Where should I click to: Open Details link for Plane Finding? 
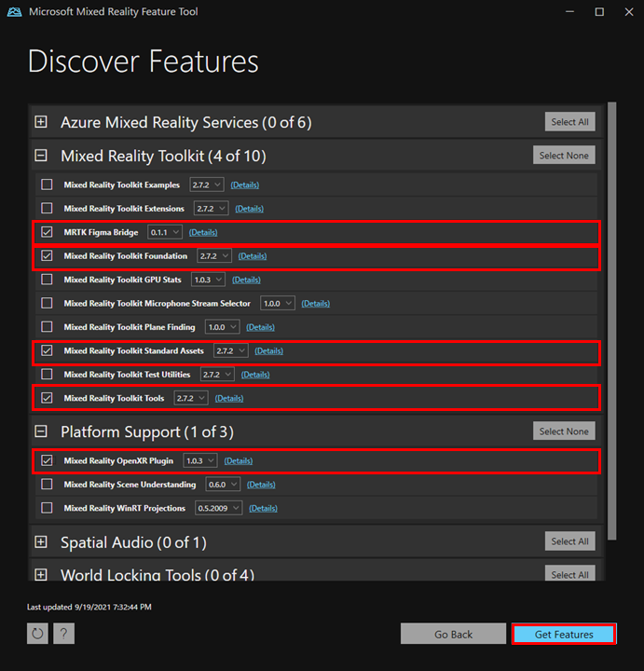[261, 327]
